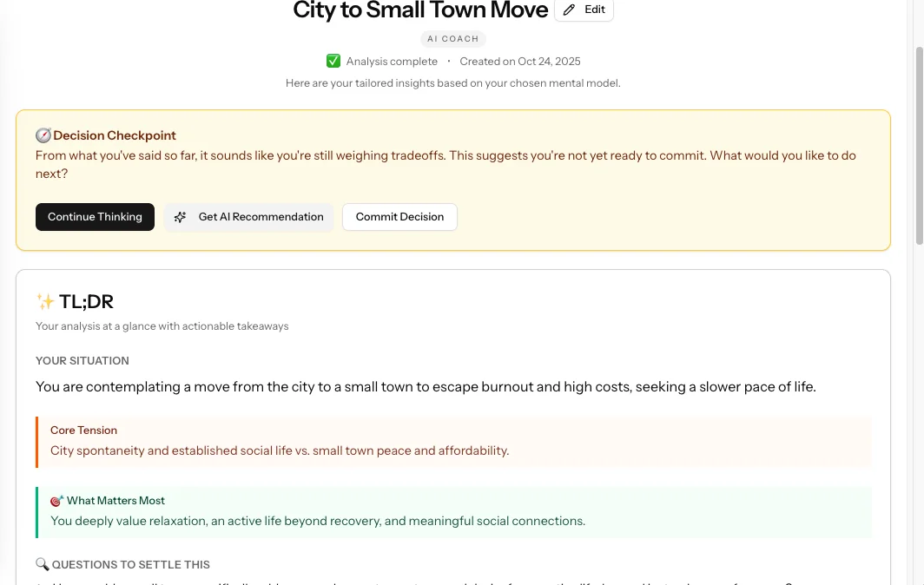The image size is (924, 585).
Task: Click the magnifying glass by Questions to Settle This
Action: (42, 564)
